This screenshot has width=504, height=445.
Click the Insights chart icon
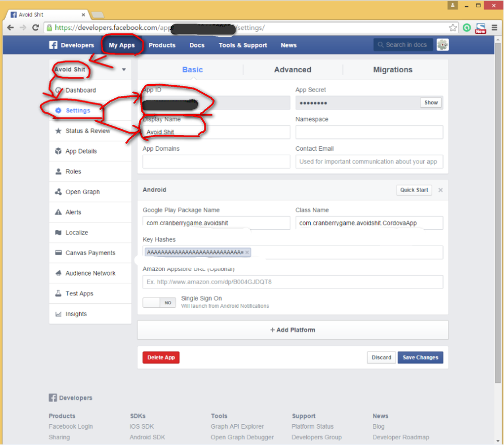pyautogui.click(x=58, y=314)
